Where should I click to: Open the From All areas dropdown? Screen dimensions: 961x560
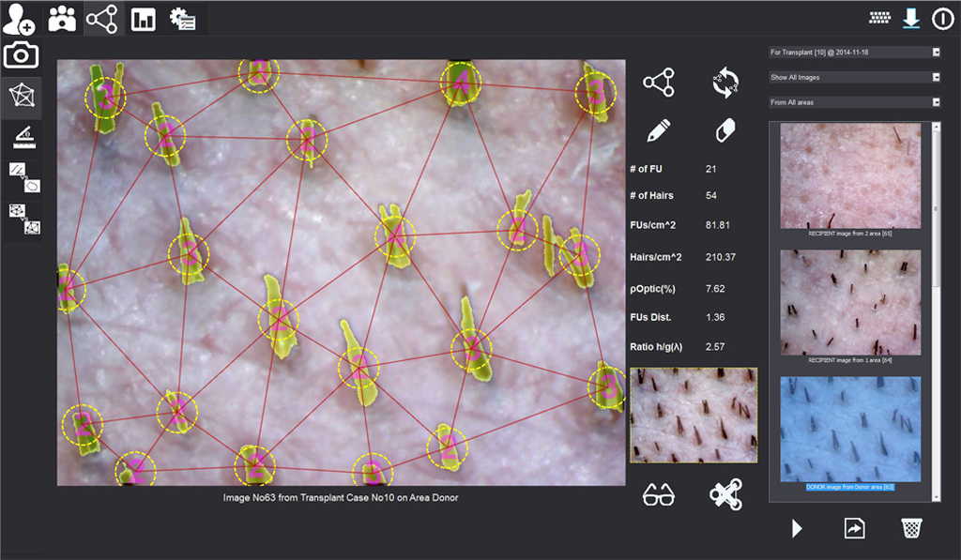click(x=854, y=102)
